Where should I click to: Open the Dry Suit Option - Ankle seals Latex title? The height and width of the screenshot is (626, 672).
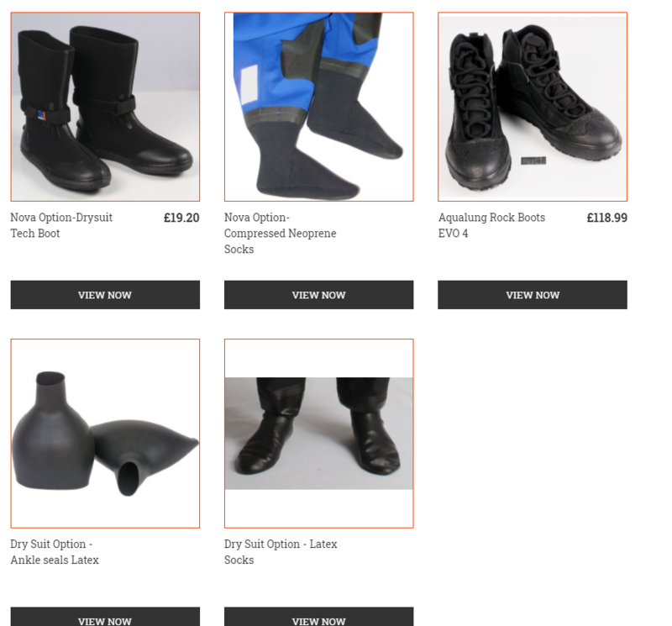(x=55, y=552)
